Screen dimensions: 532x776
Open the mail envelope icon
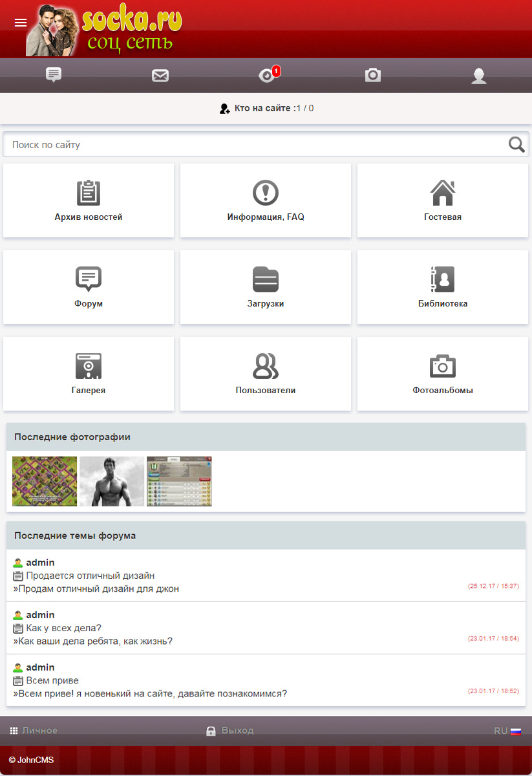tap(160, 76)
